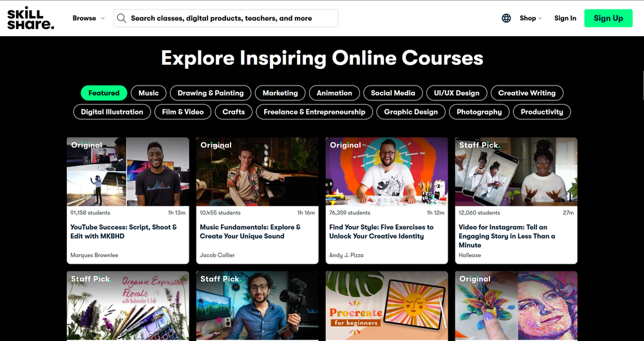
Task: Click teacher name Marques Brownlee
Action: (94, 255)
